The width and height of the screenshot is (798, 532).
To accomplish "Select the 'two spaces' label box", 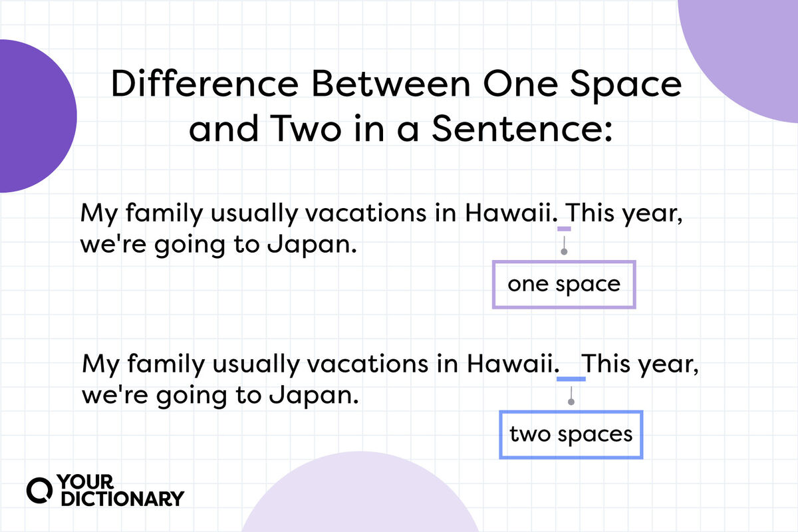I will (x=571, y=435).
